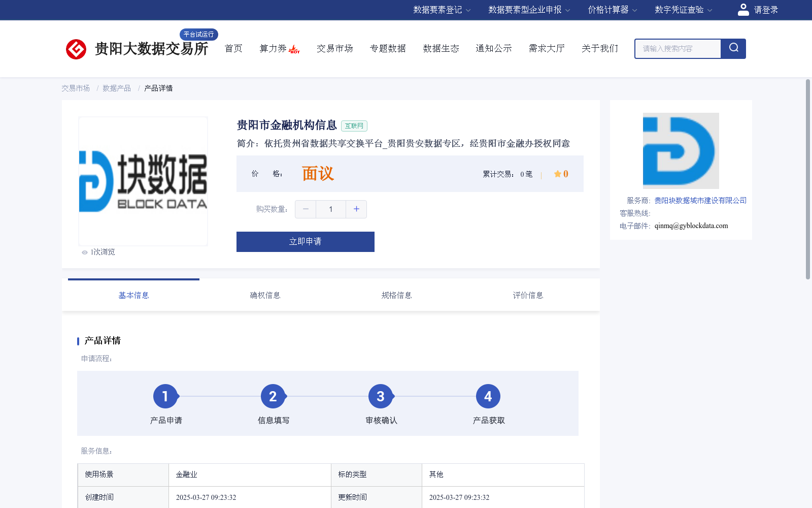Click the 更新时间 table cell
Screen dimensions: 812x508
(x=377, y=497)
